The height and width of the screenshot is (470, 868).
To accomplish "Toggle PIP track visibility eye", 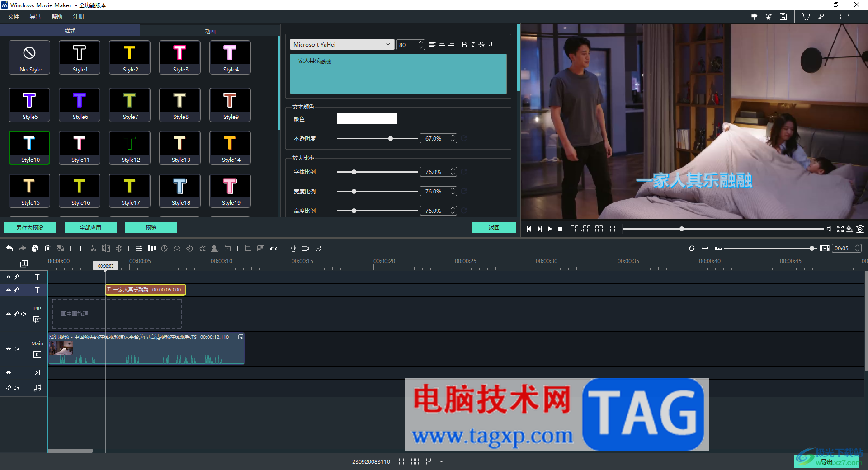I will point(9,314).
